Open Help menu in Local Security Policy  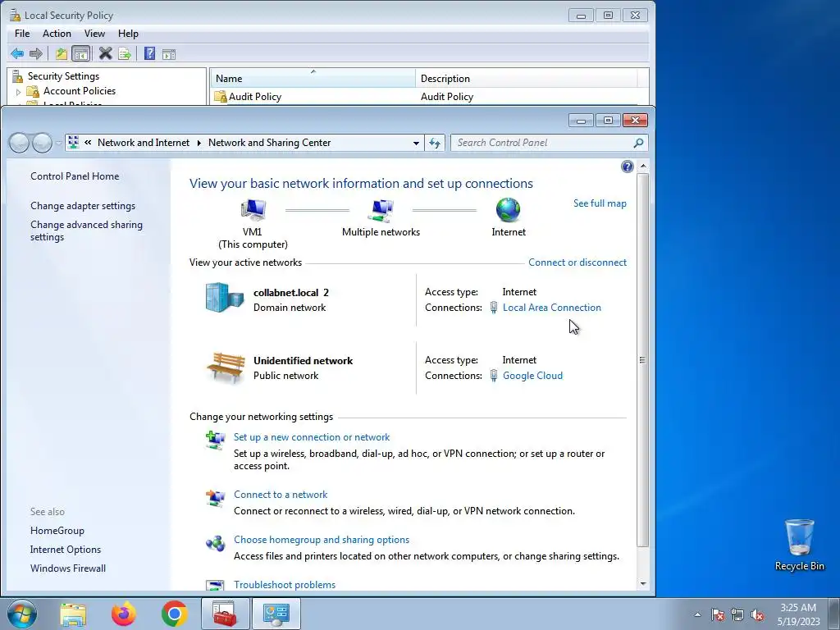[x=128, y=33]
